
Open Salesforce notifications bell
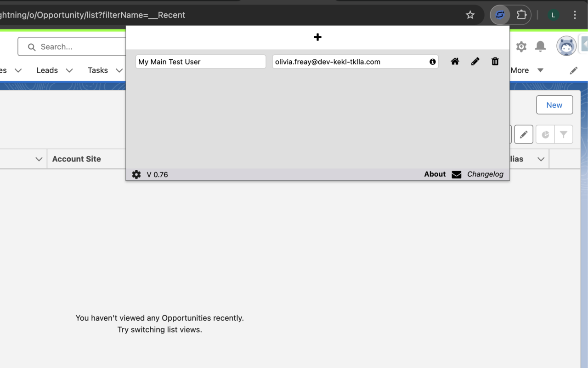pyautogui.click(x=540, y=46)
